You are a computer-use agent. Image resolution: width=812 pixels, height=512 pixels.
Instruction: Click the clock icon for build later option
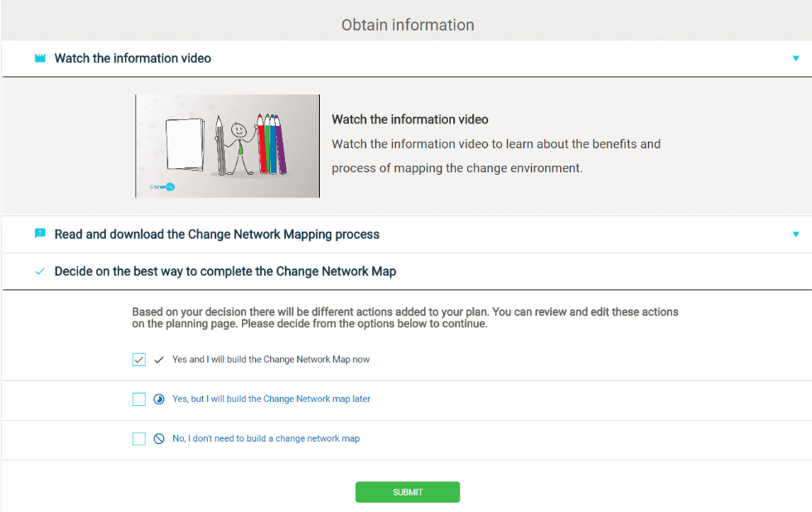pos(160,399)
